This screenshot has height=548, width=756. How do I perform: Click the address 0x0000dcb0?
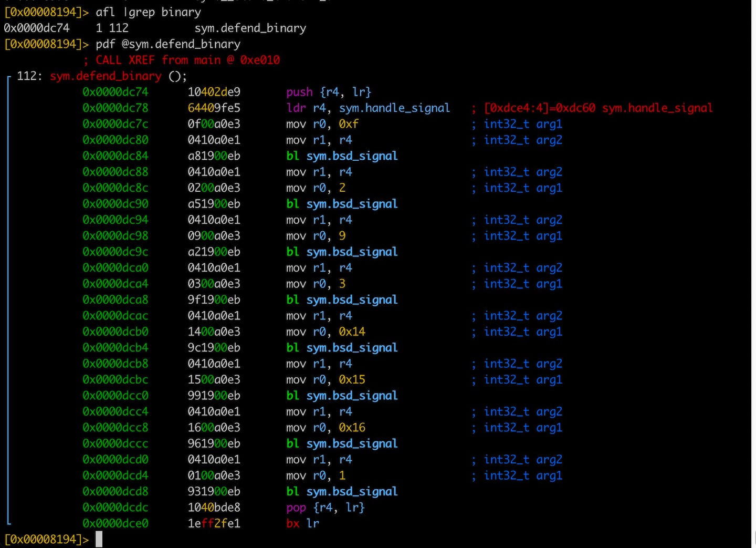click(115, 332)
